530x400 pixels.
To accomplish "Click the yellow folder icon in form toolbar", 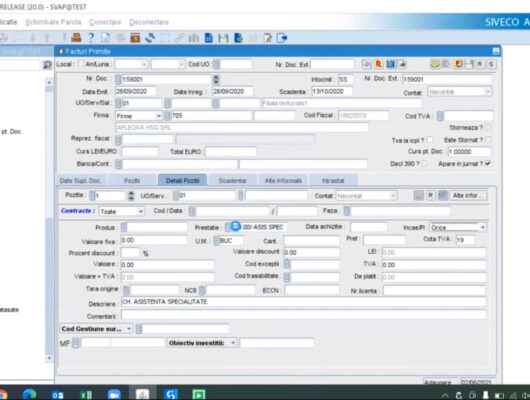I will (x=435, y=64).
